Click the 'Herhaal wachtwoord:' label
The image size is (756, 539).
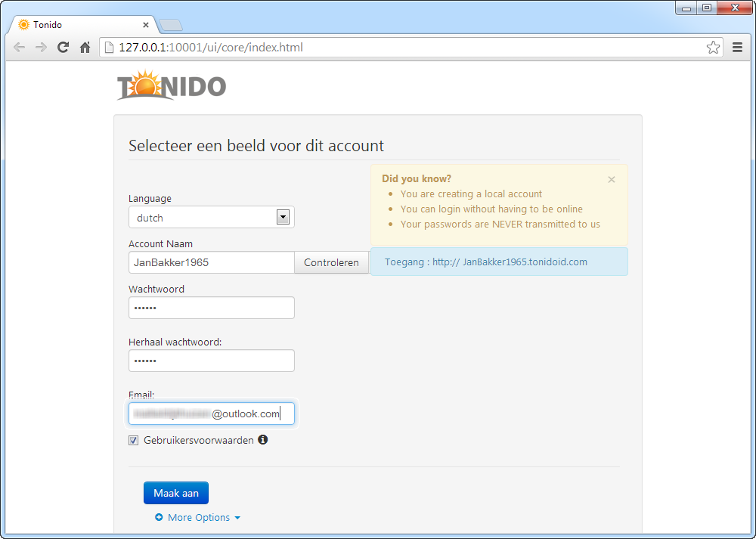pos(175,342)
